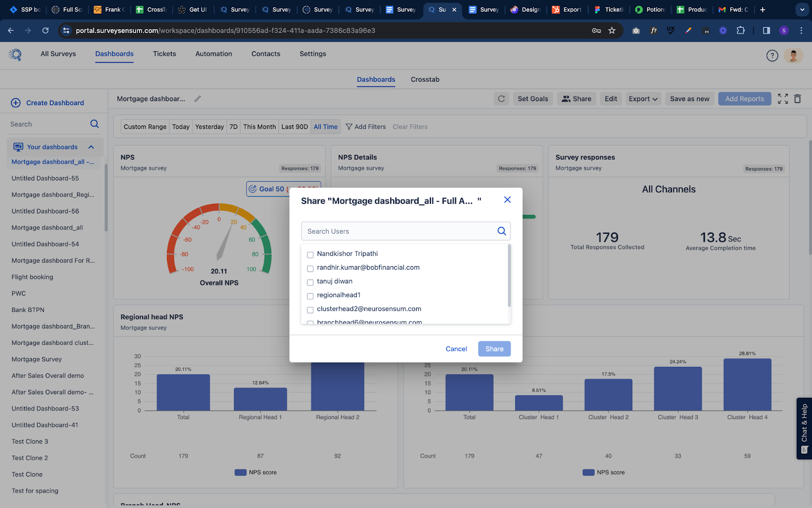Screen dimensions: 812x508
Task: Open new browser tab
Action: [762, 10]
